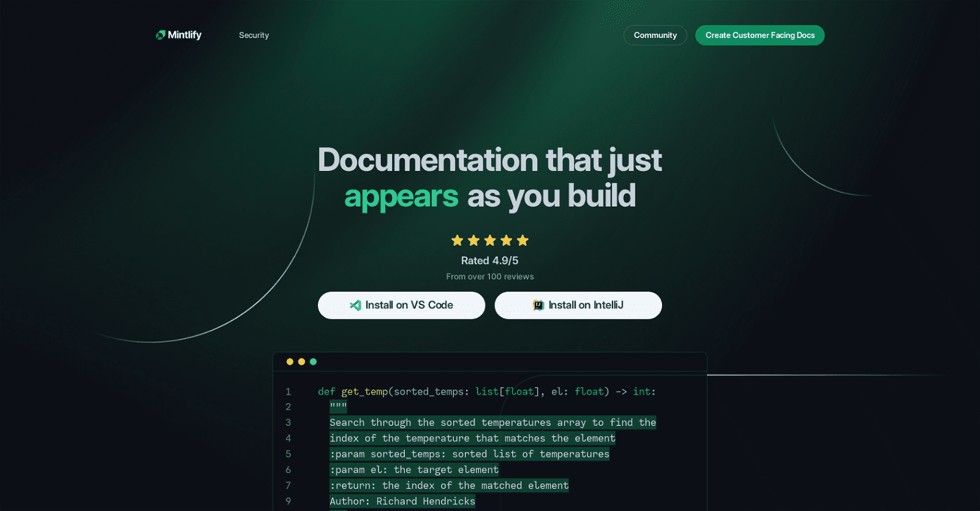
Task: Open the Community button
Action: click(x=655, y=35)
